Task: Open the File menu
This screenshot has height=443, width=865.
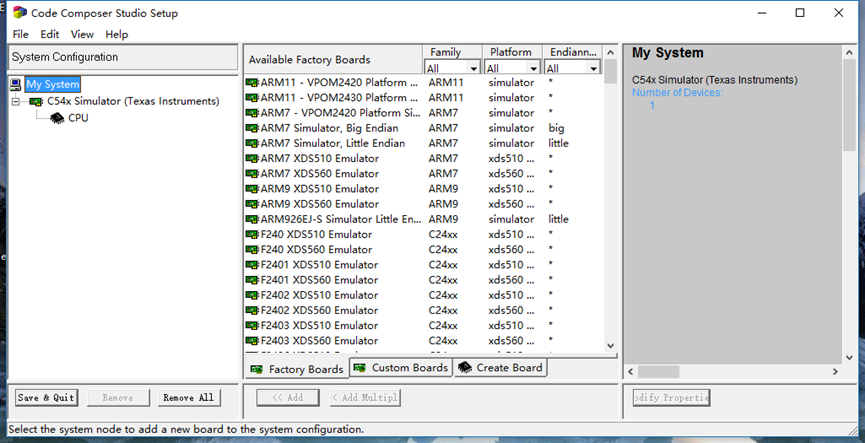Action: (20, 34)
